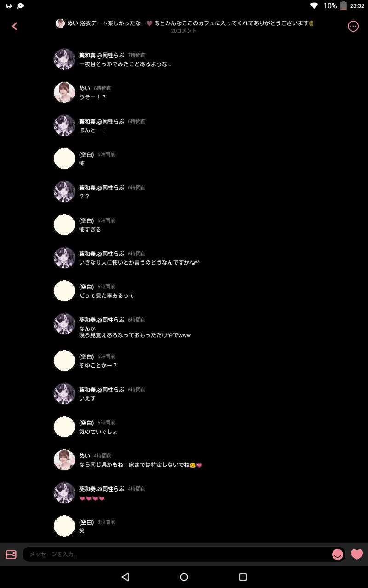
Task: Tap the pink back arrow
Action: [x=14, y=26]
